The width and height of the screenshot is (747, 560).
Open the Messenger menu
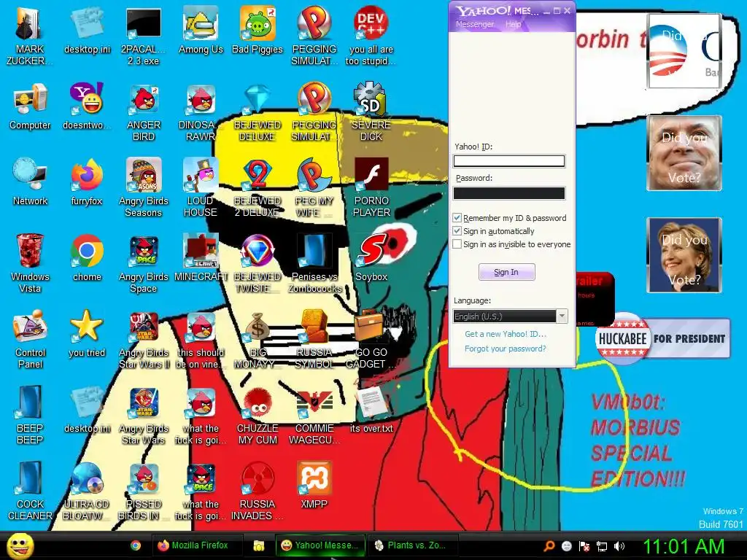pyautogui.click(x=474, y=24)
